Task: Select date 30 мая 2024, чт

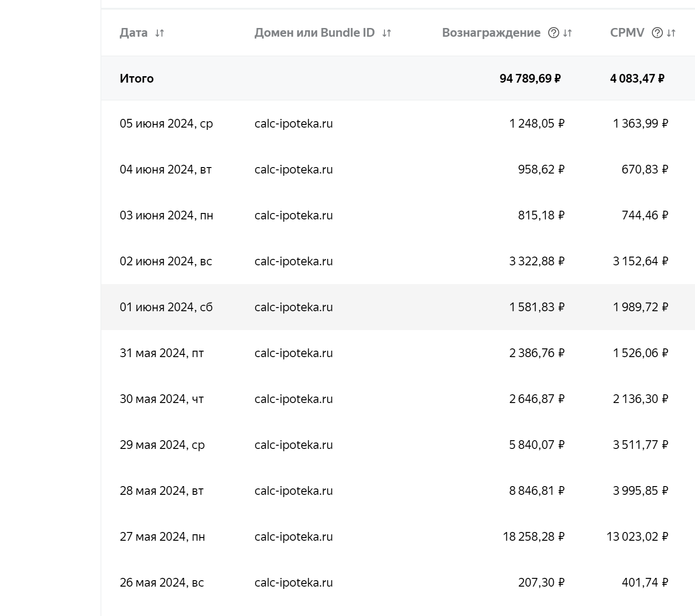Action: [162, 399]
